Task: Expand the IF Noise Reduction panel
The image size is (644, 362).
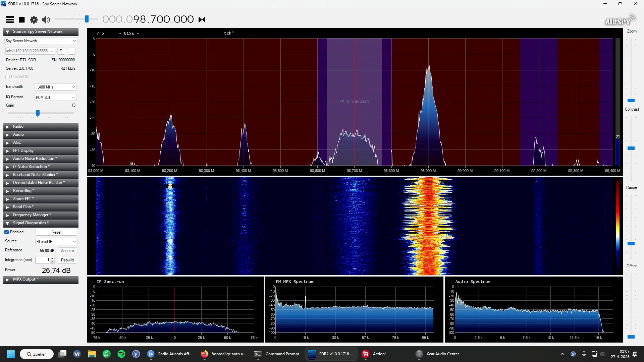Action: 41,167
